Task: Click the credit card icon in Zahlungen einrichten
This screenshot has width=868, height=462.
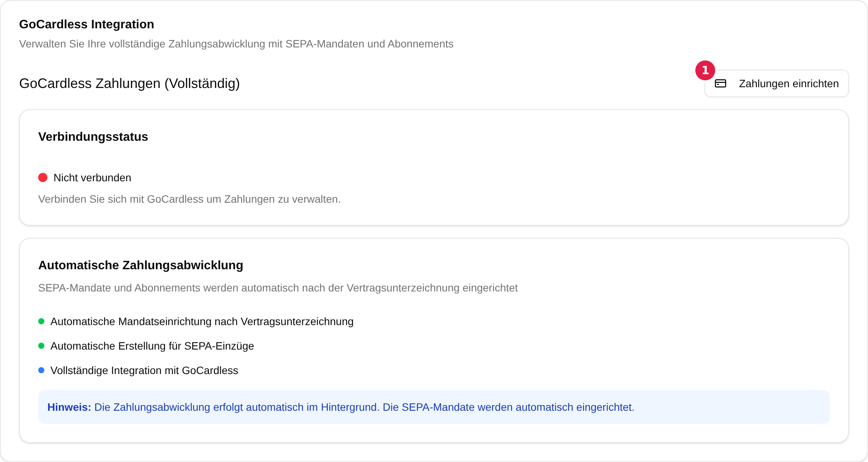Action: click(721, 83)
